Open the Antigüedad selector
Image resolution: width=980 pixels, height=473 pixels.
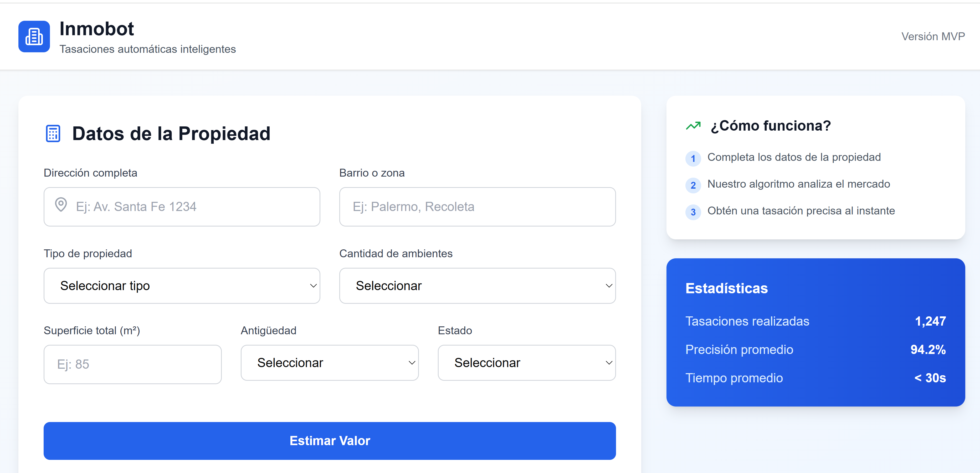click(330, 363)
